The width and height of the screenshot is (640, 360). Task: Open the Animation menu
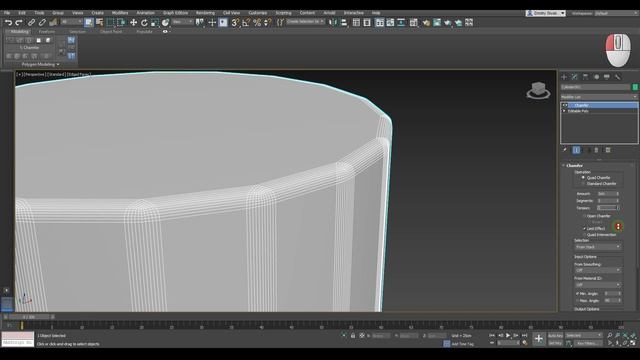[x=145, y=13]
